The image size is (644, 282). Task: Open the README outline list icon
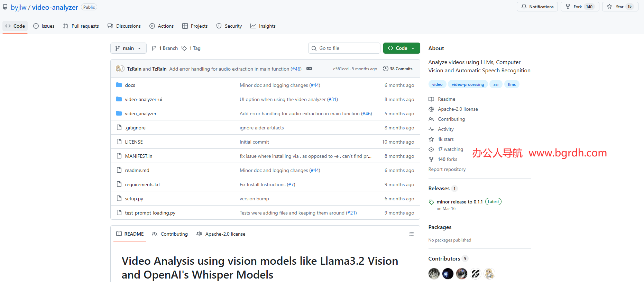411,234
